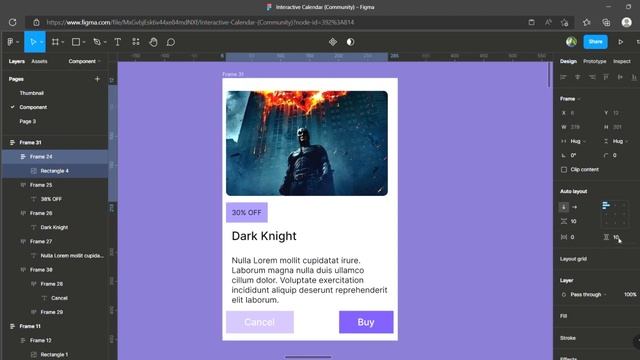Open the Frame tool dropdown arrow
This screenshot has height=360, width=640.
pos(63,42)
